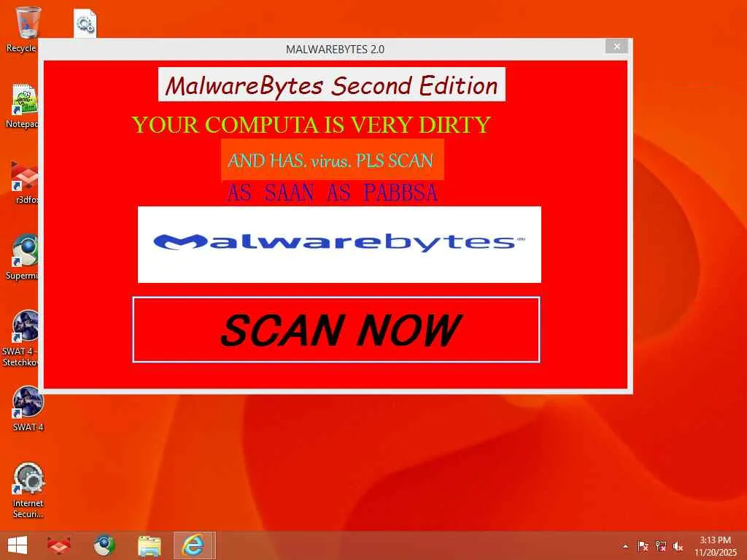Open Action Center flag icon
This screenshot has width=747, height=560.
point(643,546)
